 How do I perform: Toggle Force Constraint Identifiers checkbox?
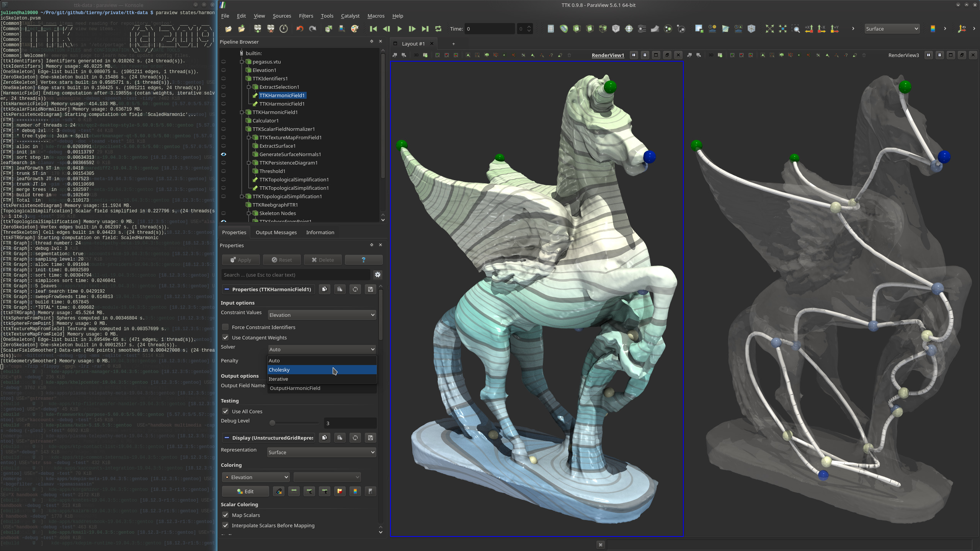coord(225,327)
